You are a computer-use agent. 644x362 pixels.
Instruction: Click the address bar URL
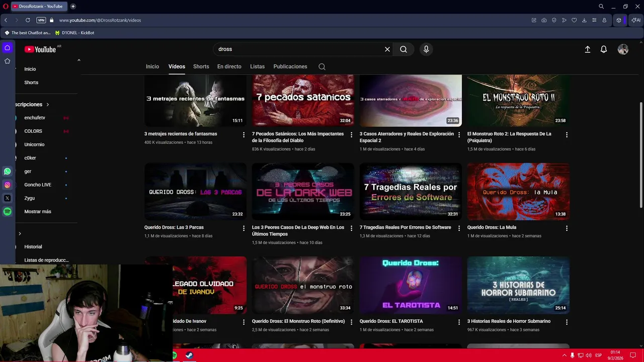point(100,20)
